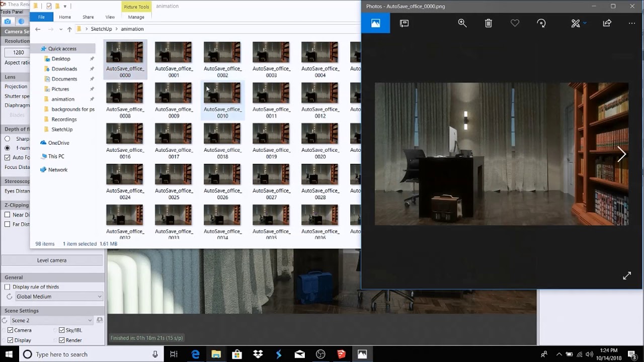Viewport: 644px width, 362px height.
Task: Select the AutoSave_office_0010 thumbnail
Action: click(x=222, y=101)
